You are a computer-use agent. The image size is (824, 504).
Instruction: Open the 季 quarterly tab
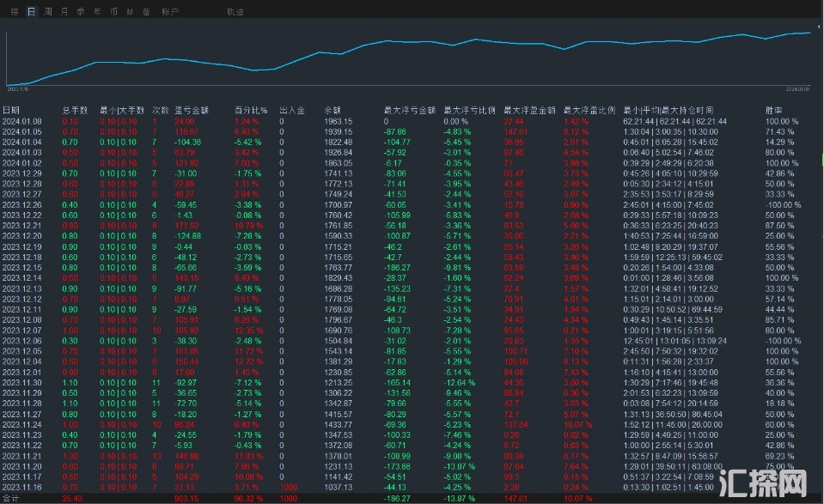[x=81, y=11]
